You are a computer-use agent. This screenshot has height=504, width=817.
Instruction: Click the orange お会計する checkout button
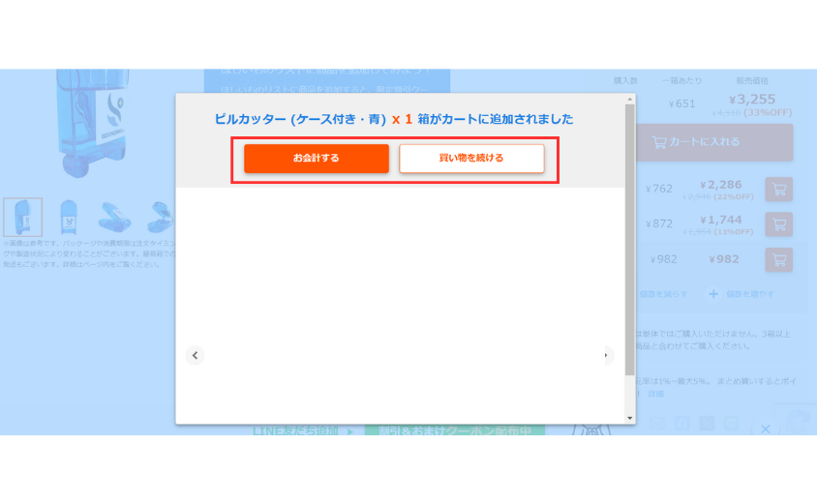click(x=316, y=158)
